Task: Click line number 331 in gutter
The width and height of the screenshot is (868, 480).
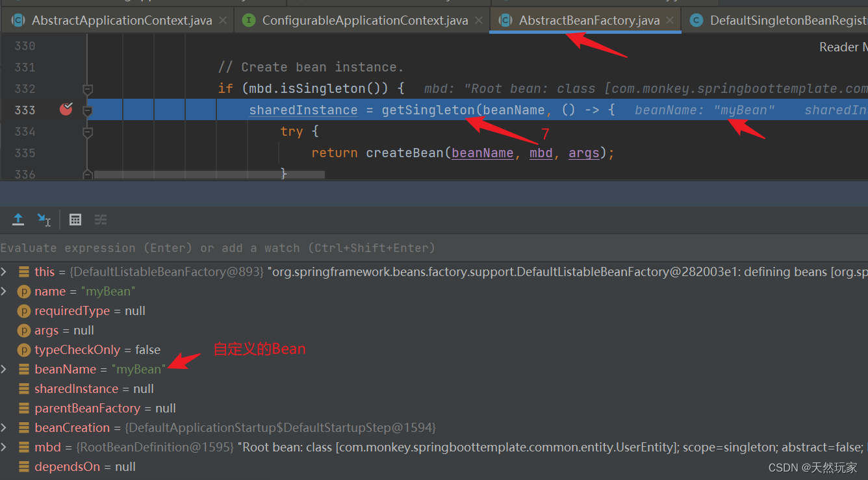Action: [x=25, y=67]
